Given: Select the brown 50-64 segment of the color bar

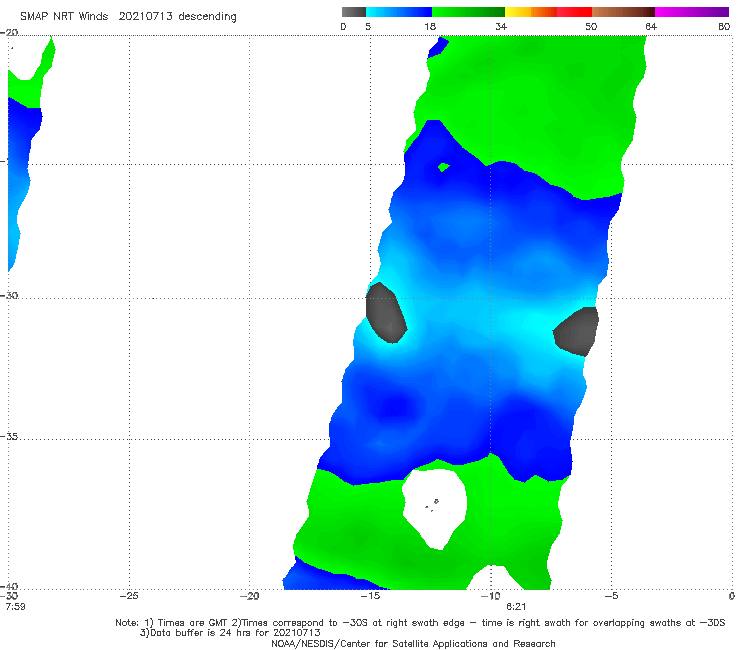Looking at the screenshot, I should click(623, 12).
